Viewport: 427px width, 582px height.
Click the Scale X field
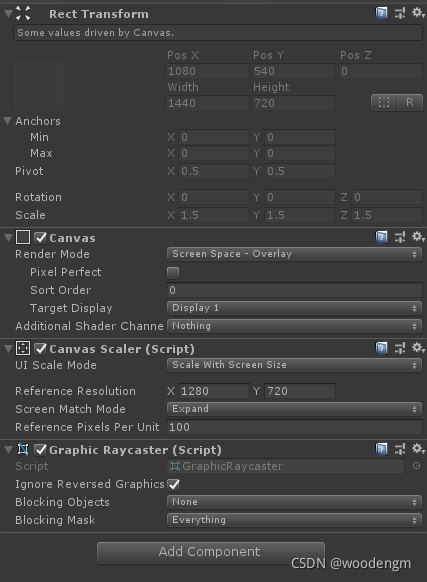pos(214,215)
